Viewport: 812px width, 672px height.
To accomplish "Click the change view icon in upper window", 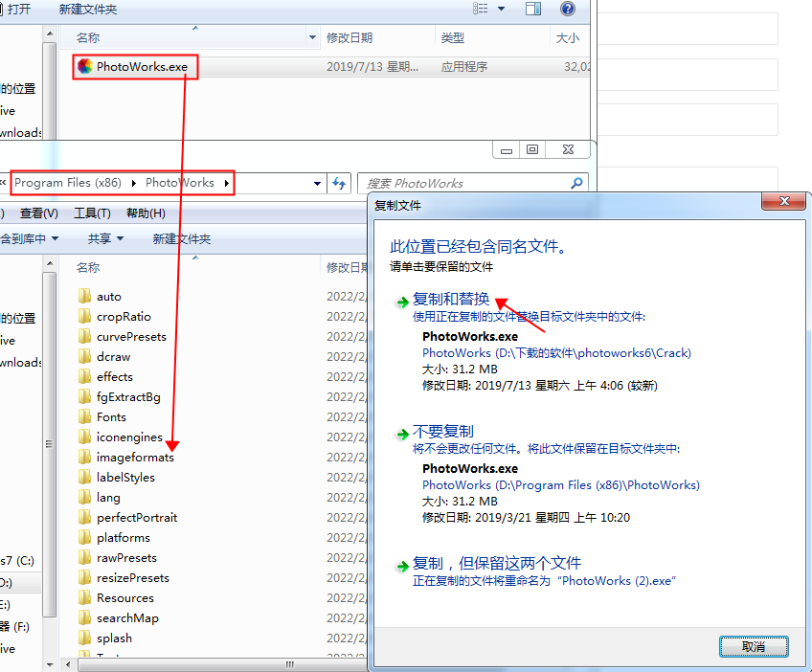I will (480, 9).
